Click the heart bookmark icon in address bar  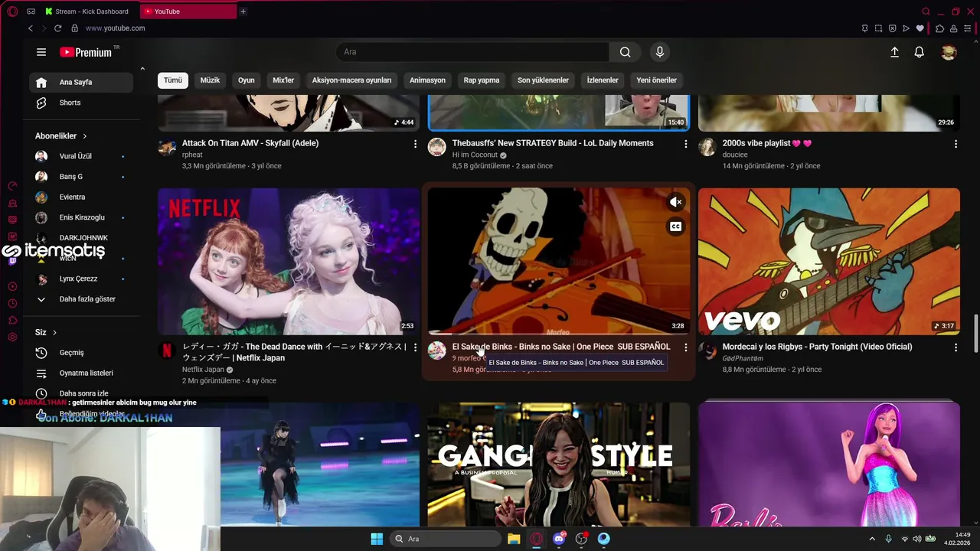[x=920, y=28]
